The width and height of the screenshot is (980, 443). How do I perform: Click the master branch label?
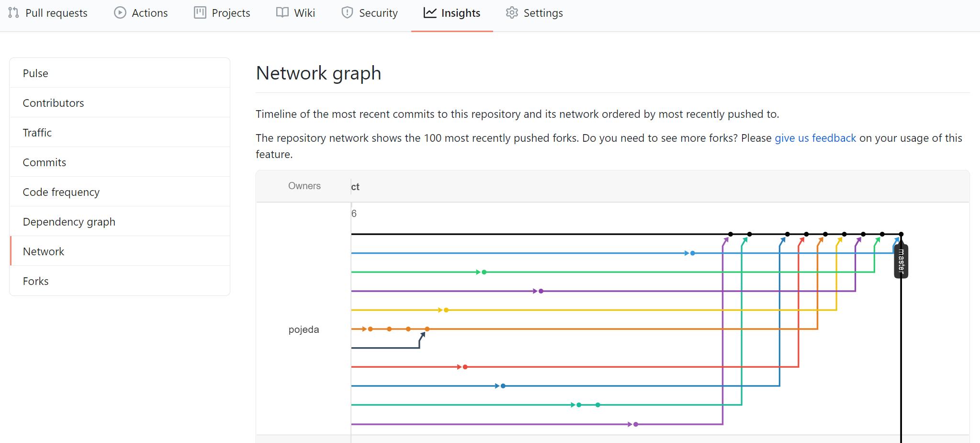click(x=901, y=261)
